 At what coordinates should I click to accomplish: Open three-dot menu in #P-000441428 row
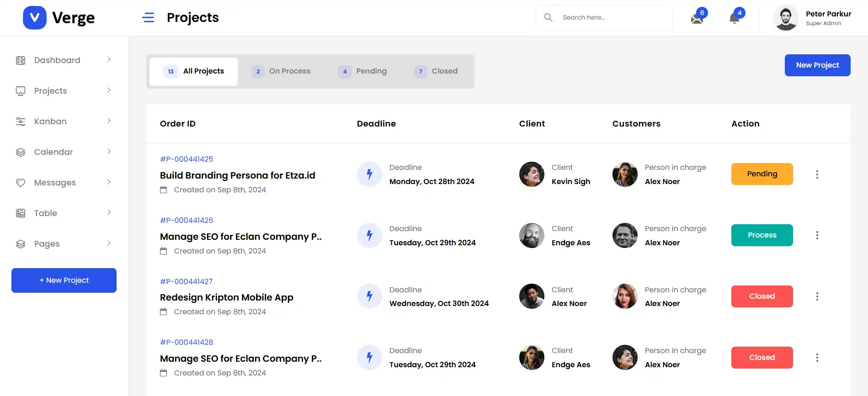tap(817, 358)
